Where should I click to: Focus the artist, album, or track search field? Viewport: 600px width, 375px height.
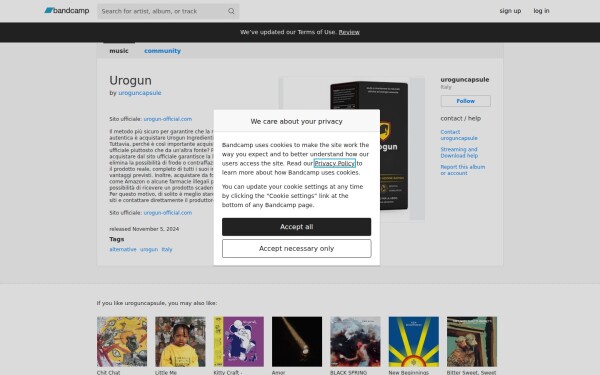click(x=168, y=11)
